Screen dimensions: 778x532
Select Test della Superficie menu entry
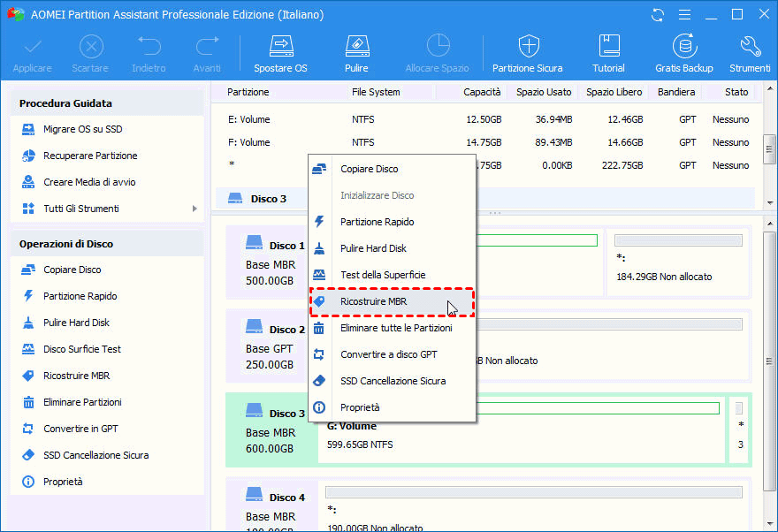[x=392, y=275]
